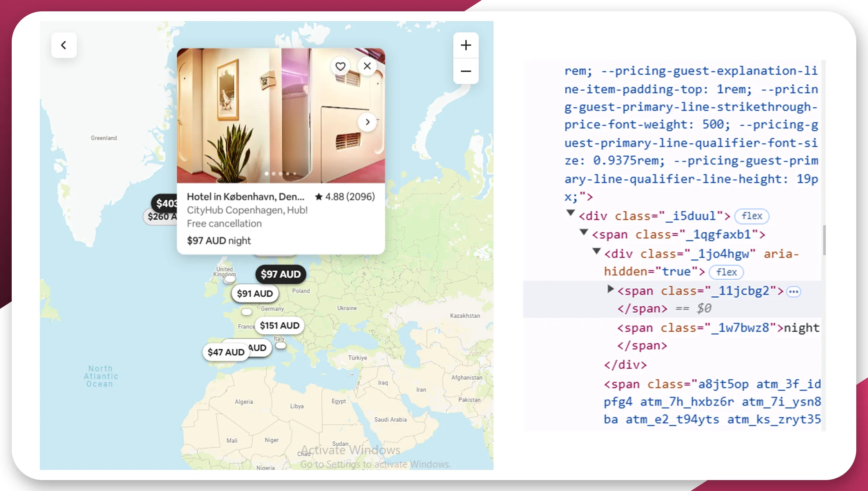Click the next image arrow on listing
The image size is (868, 491).
(x=368, y=122)
